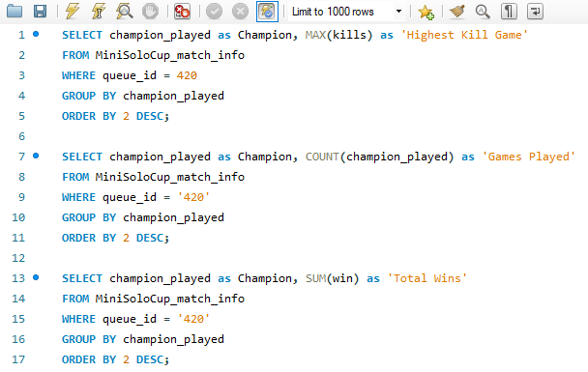Image resolution: width=588 pixels, height=372 pixels.
Task: Toggle word wrap icon
Action: [x=535, y=12]
